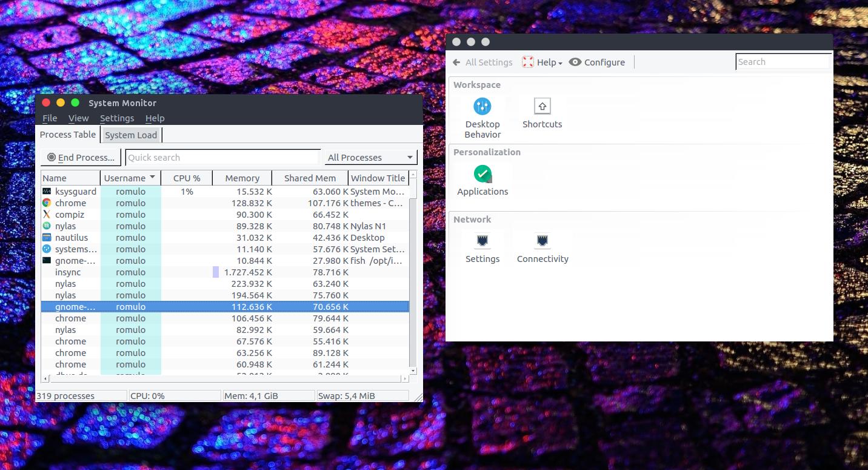The height and width of the screenshot is (470, 868).
Task: Click the chrome process icon
Action: [x=47, y=203]
